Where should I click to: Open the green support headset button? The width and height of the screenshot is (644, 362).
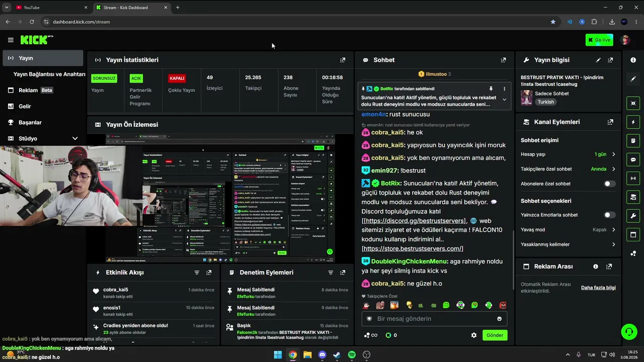coord(629,332)
